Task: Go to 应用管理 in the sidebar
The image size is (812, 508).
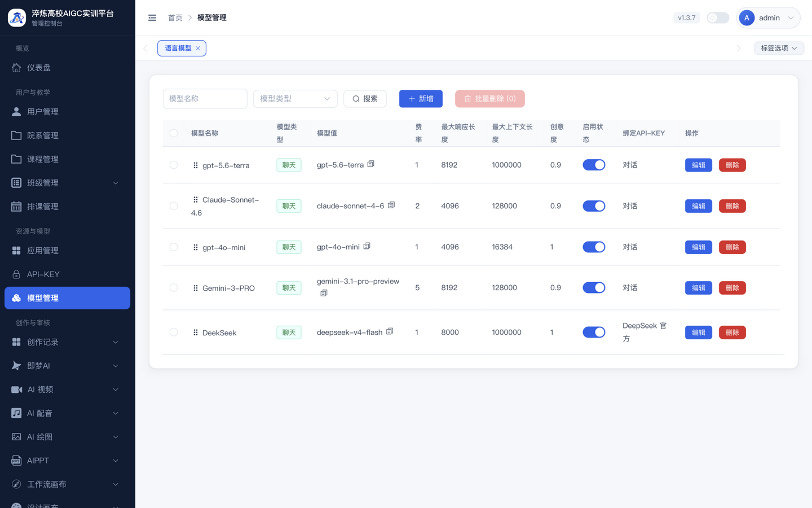Action: pos(67,251)
